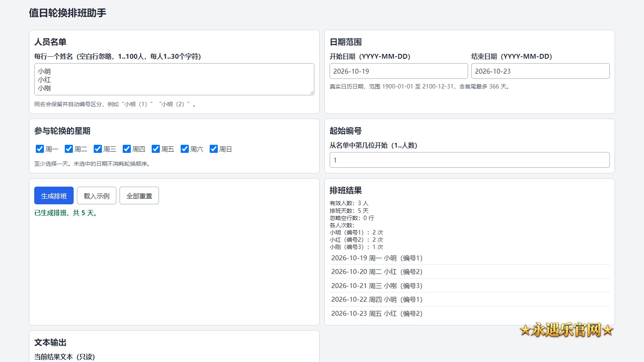Grab the textarea resize handle corner
The height and width of the screenshot is (362, 644).
tap(312, 93)
